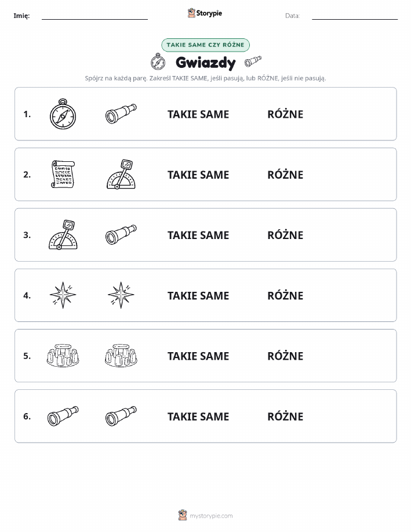Click the sextant icon in row 2
This screenshot has height=532, width=411.
[121, 175]
